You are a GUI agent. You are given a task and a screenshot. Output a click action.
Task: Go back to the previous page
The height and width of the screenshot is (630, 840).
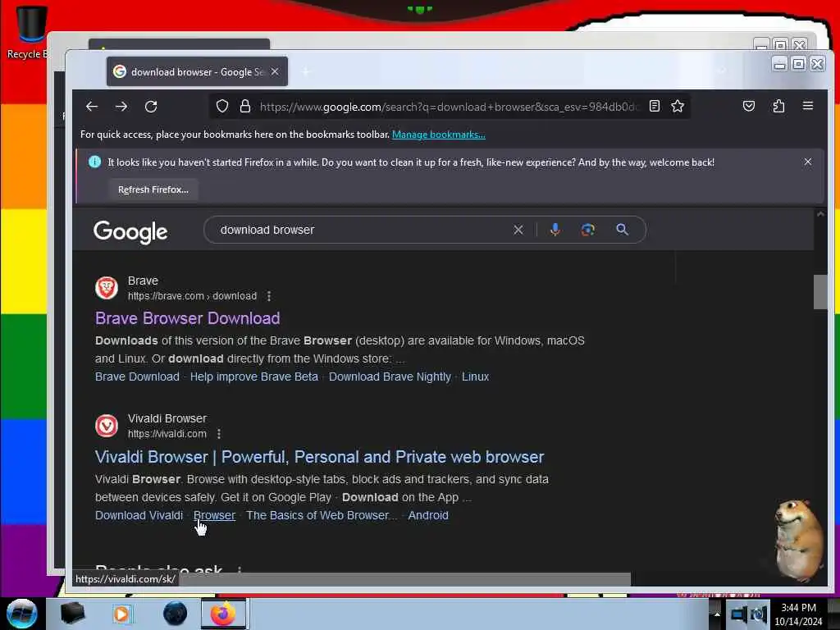(x=92, y=107)
